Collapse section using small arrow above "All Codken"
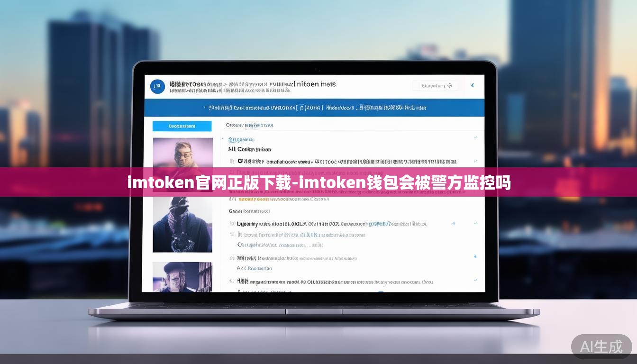 point(223,139)
